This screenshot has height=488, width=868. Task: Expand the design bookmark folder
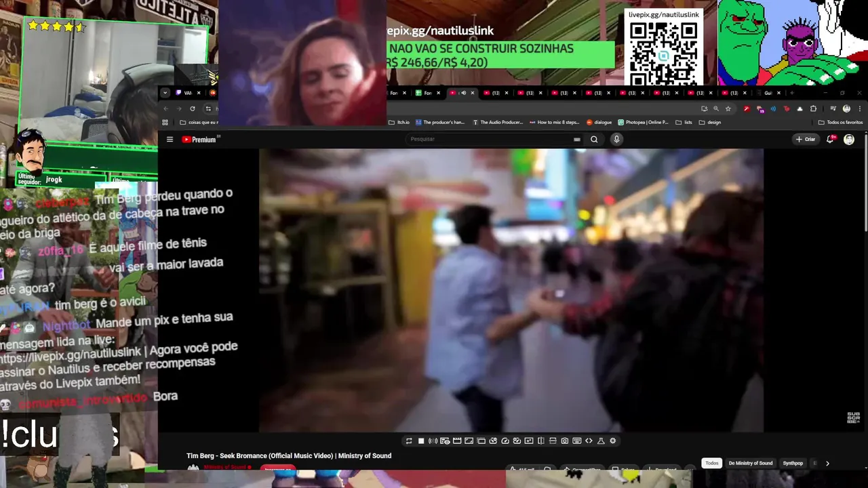[x=710, y=123]
